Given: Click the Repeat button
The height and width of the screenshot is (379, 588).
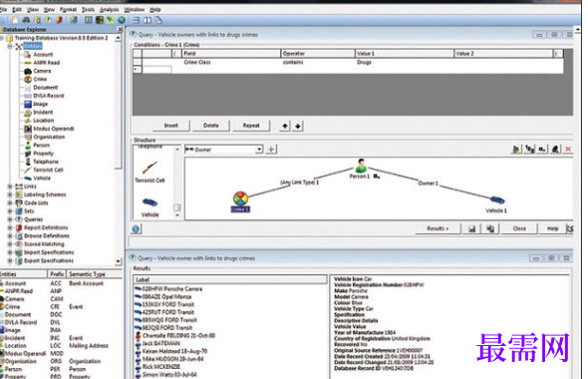Looking at the screenshot, I should pos(251,126).
